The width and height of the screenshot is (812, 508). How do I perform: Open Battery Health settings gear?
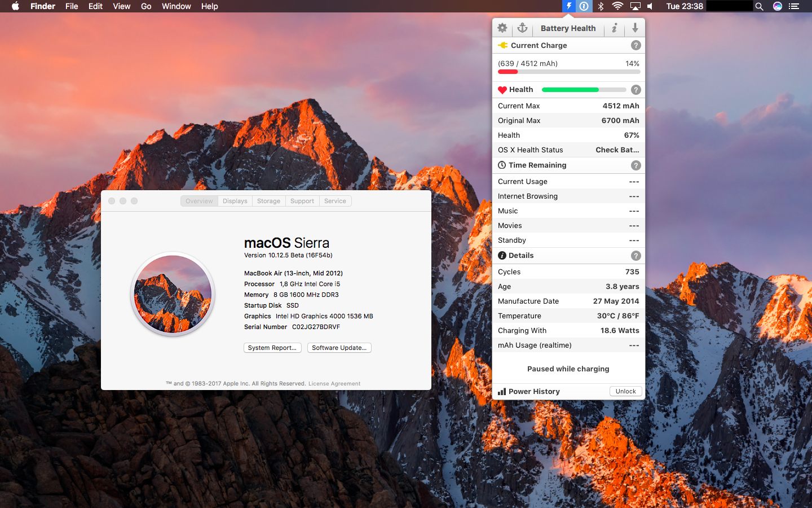(502, 28)
